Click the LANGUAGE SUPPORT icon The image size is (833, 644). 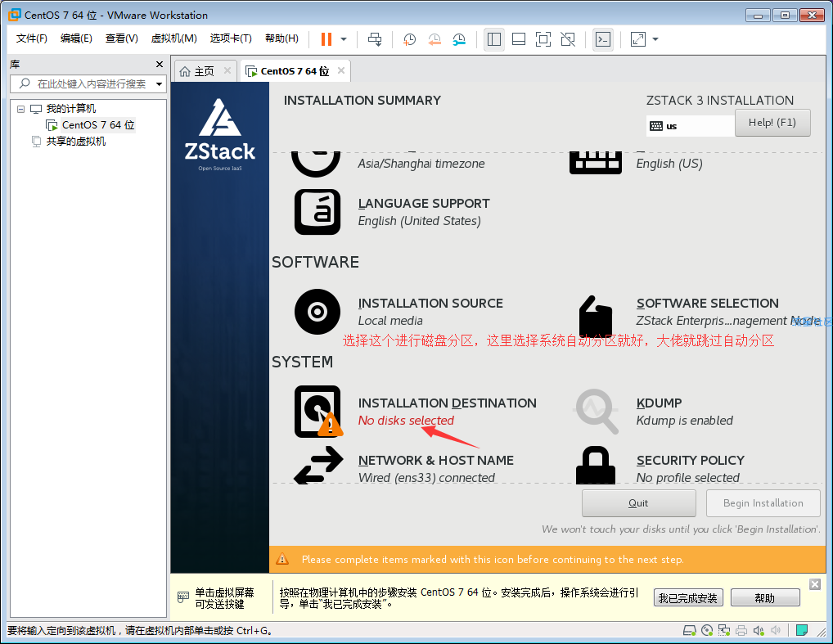point(317,212)
